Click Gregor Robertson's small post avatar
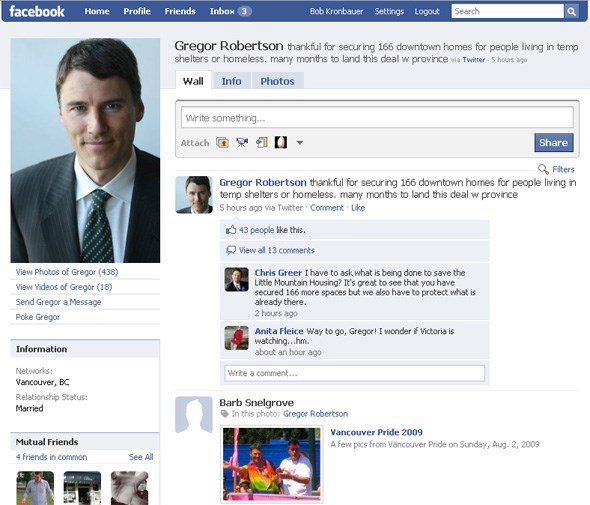590x505 pixels. (194, 195)
